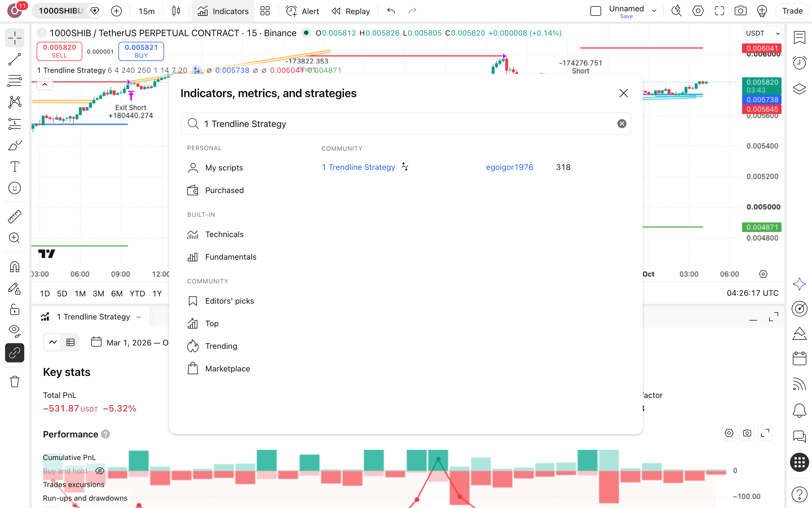Expand the 1 Trendline Strategy tester dropdown
The image size is (812, 508).
[x=139, y=317]
